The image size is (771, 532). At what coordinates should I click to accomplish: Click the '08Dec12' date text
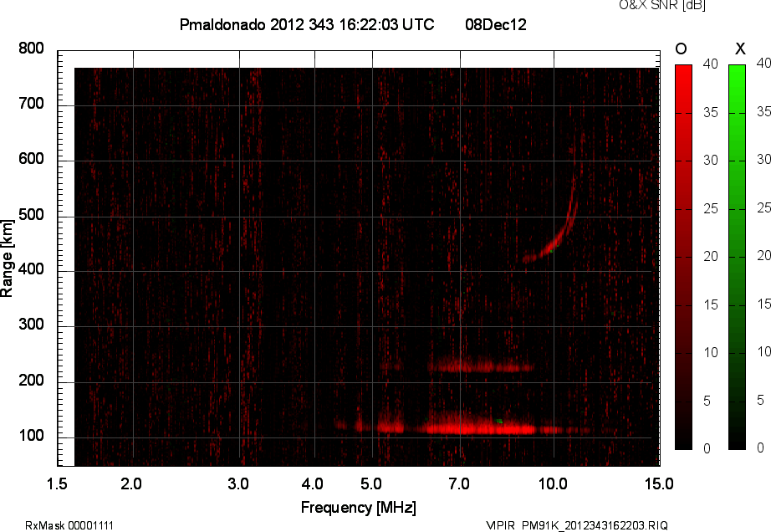click(x=496, y=24)
